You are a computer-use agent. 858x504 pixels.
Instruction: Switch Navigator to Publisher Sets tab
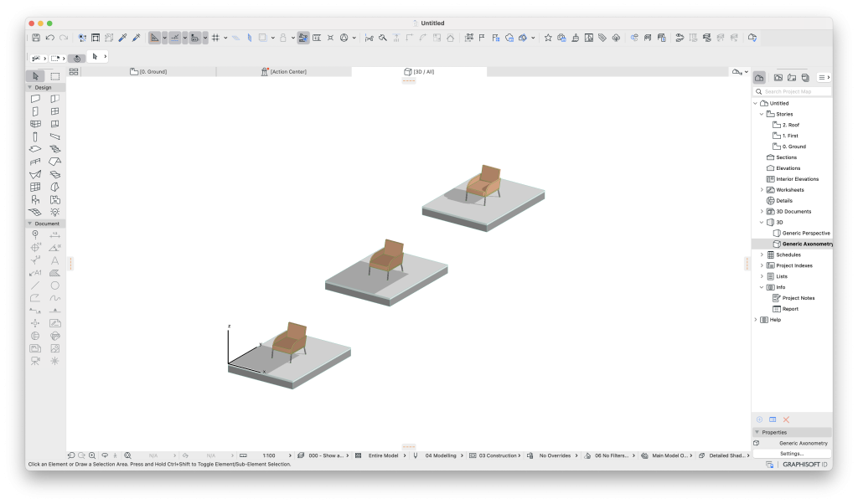click(805, 78)
